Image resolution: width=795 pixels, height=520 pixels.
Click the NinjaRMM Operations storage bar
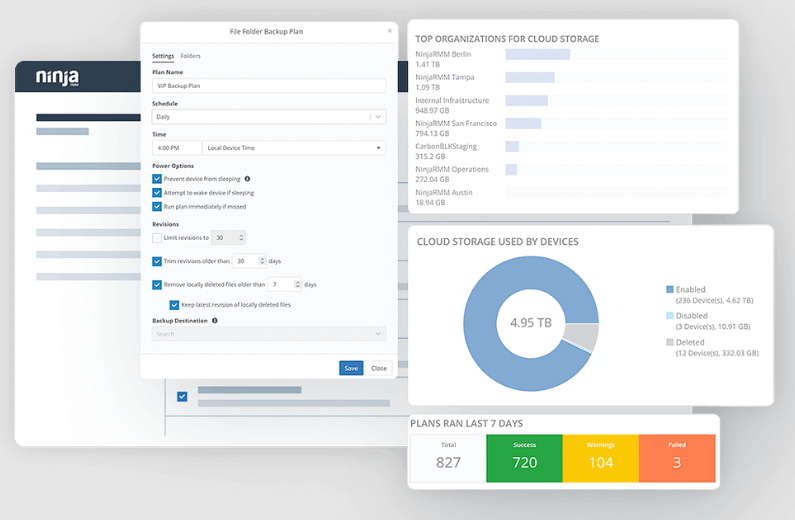511,169
